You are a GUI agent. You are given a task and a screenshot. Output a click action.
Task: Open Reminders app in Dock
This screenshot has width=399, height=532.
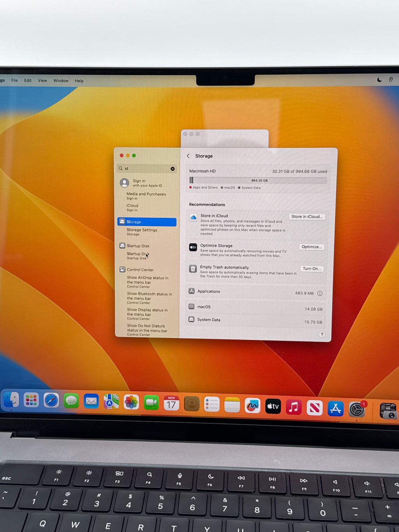[x=212, y=405]
